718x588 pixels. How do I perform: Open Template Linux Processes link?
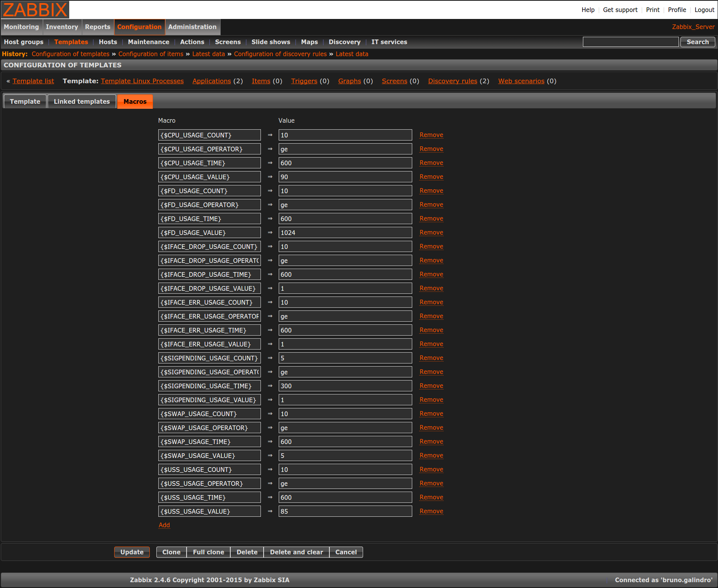tap(142, 81)
